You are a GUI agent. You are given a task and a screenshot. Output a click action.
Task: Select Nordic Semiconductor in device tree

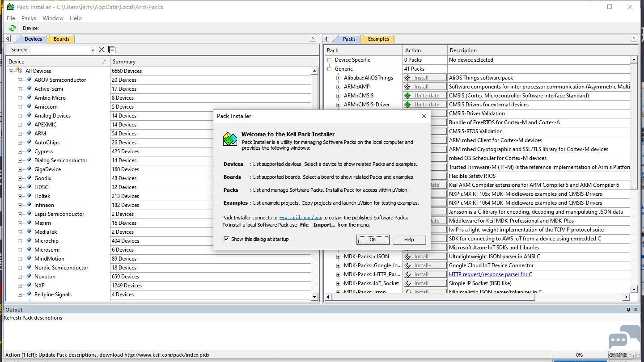coord(61,268)
